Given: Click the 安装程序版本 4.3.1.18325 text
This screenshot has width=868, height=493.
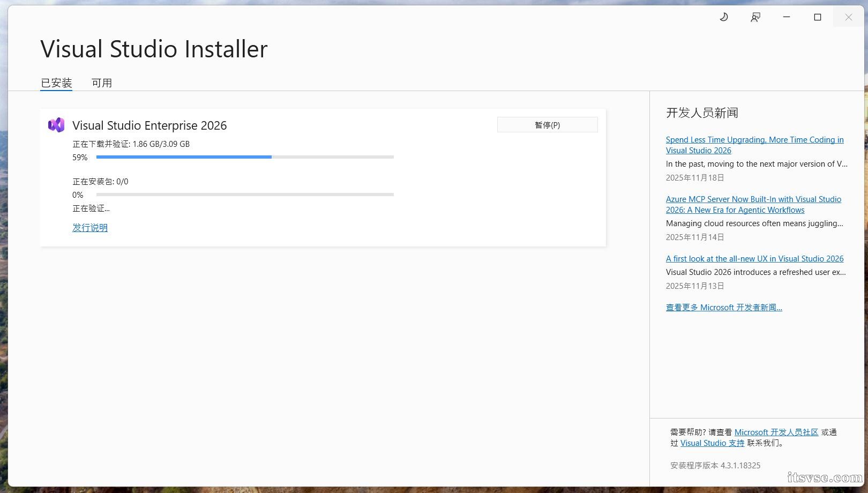Looking at the screenshot, I should [715, 466].
